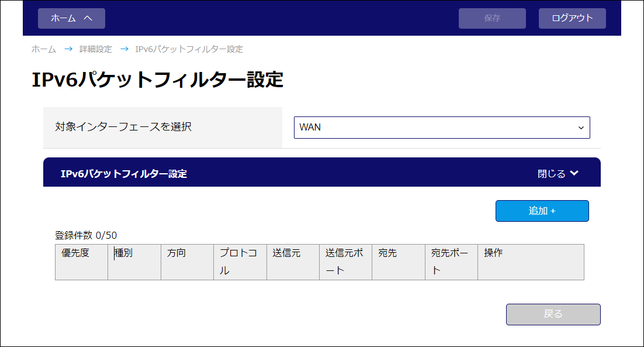The height and width of the screenshot is (347, 644).
Task: Collapse the panel using 閉じる chevron
Action: [x=558, y=174]
